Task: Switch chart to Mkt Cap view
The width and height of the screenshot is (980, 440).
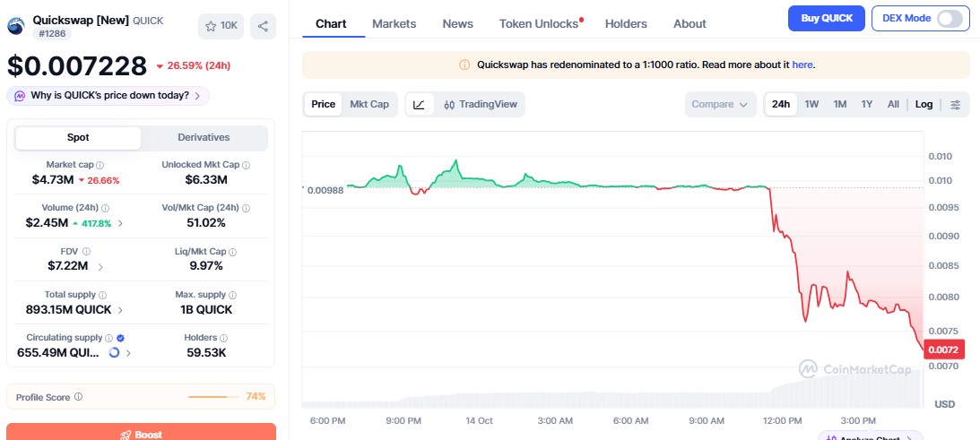Action: pyautogui.click(x=369, y=104)
